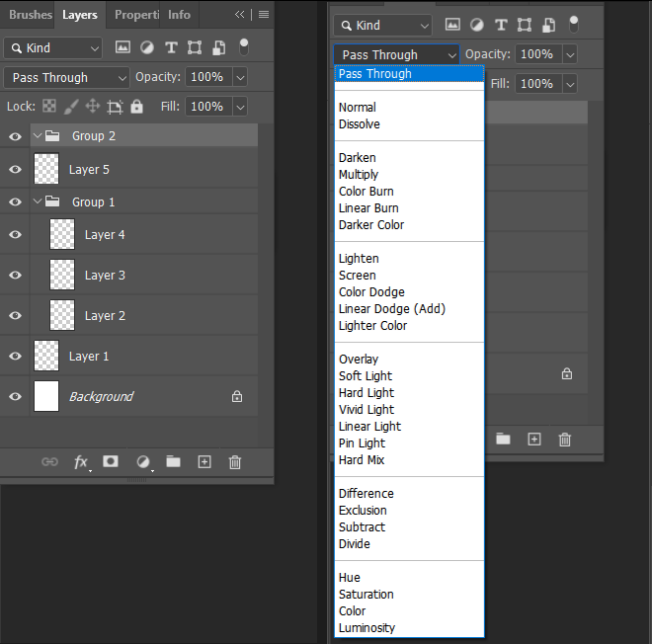652x644 pixels.
Task: Click the lock image pixels brush icon
Action: (x=71, y=107)
